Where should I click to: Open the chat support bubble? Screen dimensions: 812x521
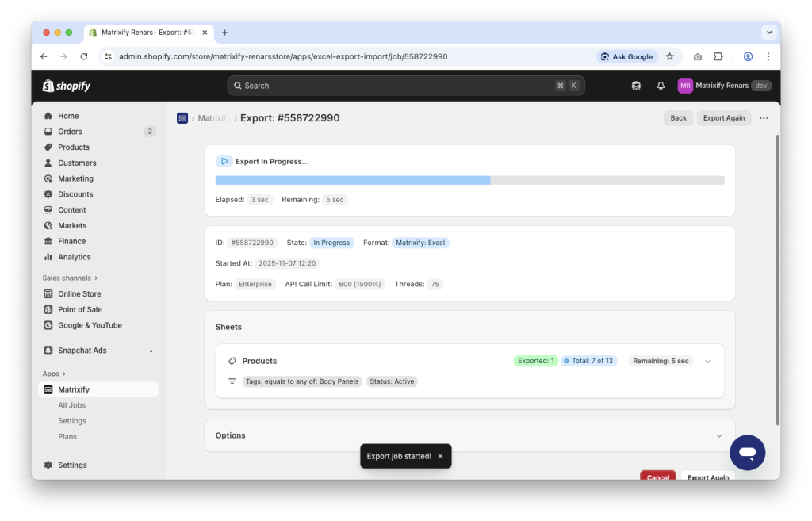tap(747, 452)
